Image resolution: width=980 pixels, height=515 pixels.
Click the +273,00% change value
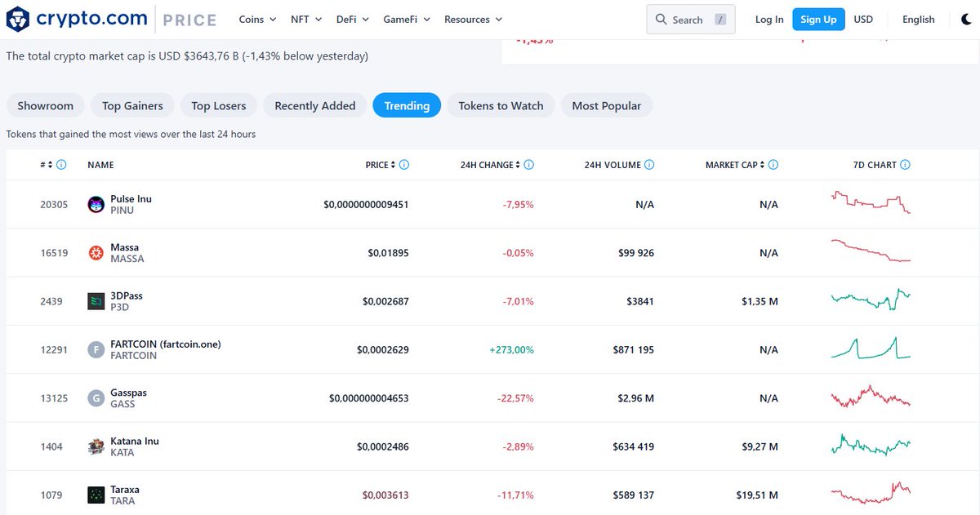(511, 350)
